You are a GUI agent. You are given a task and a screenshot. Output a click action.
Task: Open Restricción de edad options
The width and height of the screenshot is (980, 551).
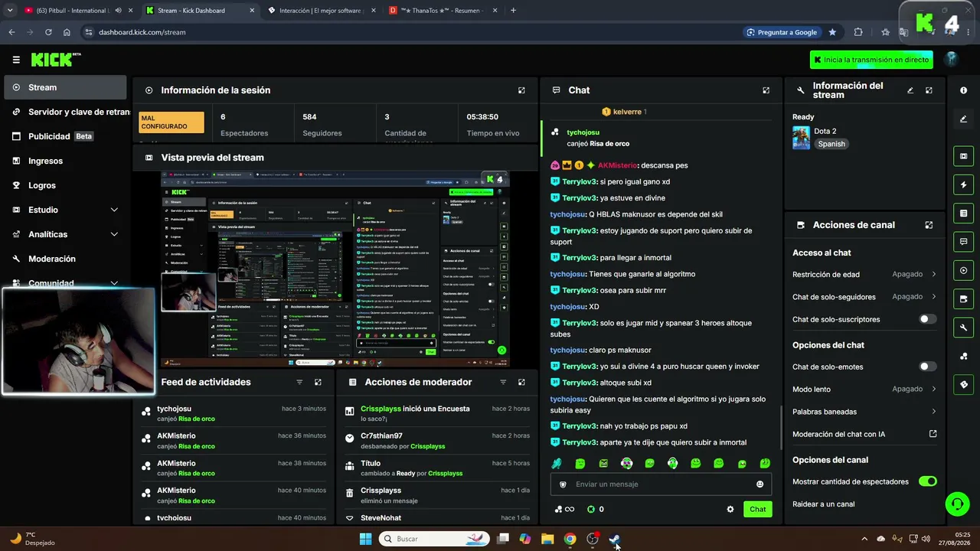click(x=864, y=274)
